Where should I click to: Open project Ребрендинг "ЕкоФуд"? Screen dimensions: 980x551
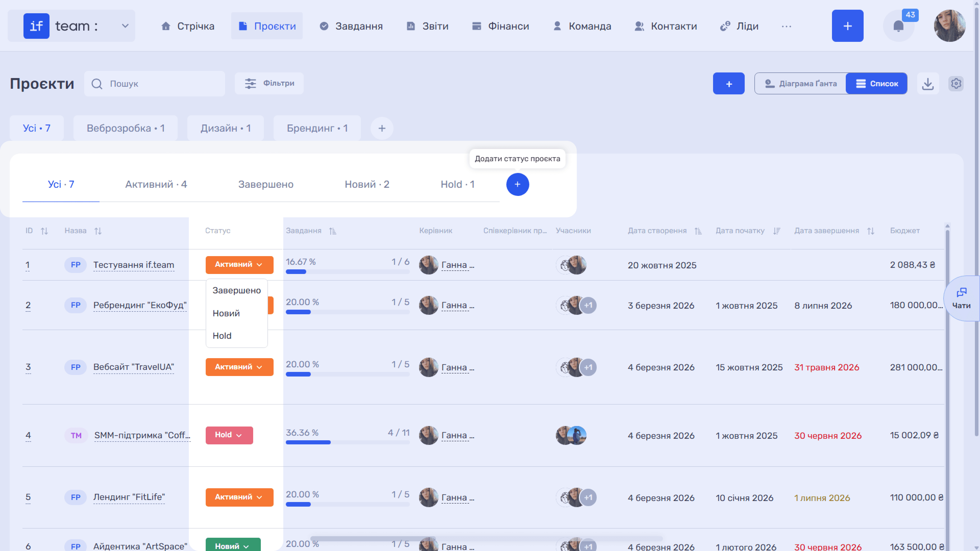[x=140, y=305]
